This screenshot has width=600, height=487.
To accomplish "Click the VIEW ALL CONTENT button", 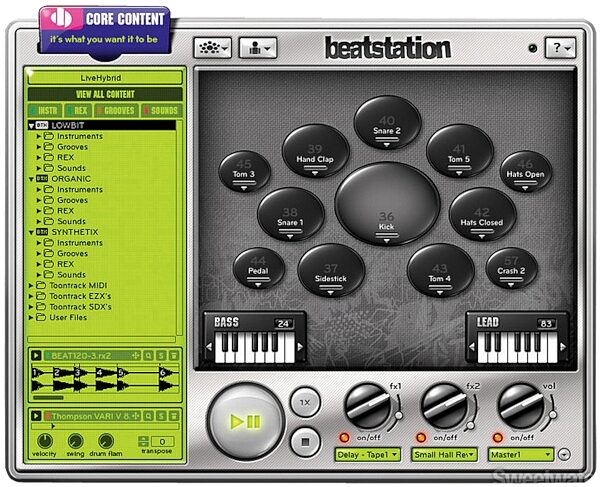I will click(x=105, y=94).
